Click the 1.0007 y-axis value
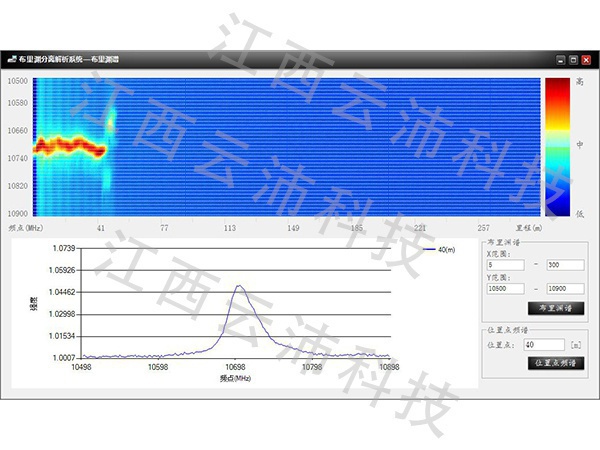The width and height of the screenshot is (600, 450). (64, 358)
